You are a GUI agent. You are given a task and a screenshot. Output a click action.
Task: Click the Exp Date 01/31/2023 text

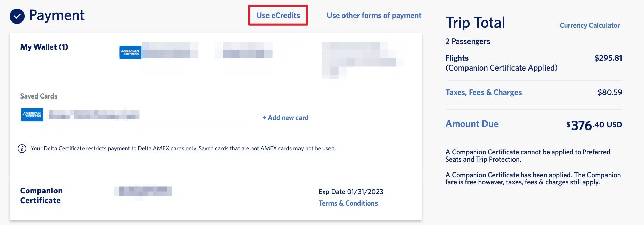coord(351,192)
